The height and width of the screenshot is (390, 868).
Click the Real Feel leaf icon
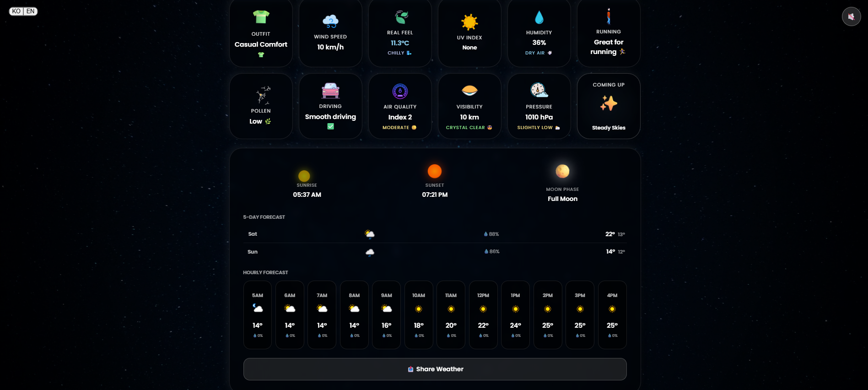401,17
